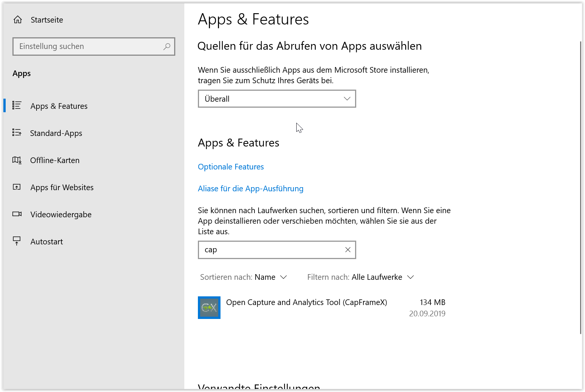Viewport: 585px width, 392px height.
Task: Click the Startseite home icon
Action: pyautogui.click(x=18, y=20)
